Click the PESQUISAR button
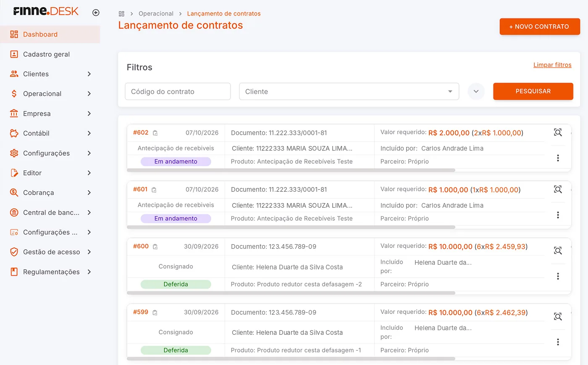The height and width of the screenshot is (365, 588). 533,91
